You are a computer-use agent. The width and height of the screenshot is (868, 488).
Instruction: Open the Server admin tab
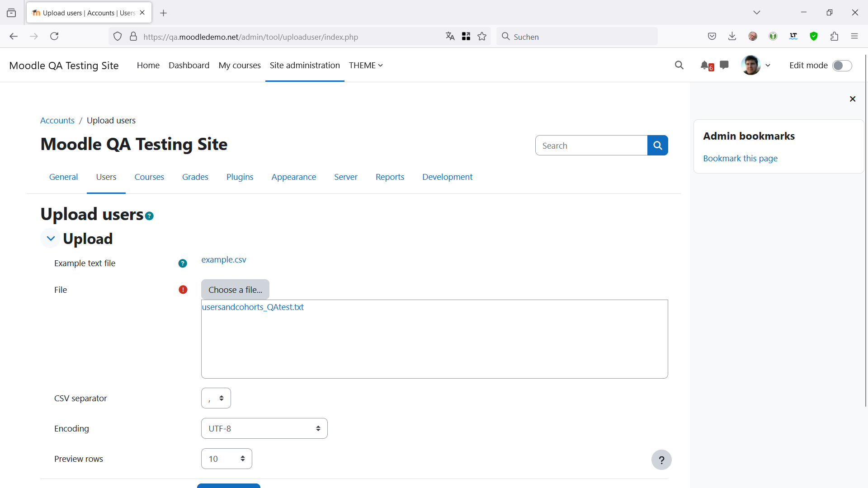(x=346, y=177)
